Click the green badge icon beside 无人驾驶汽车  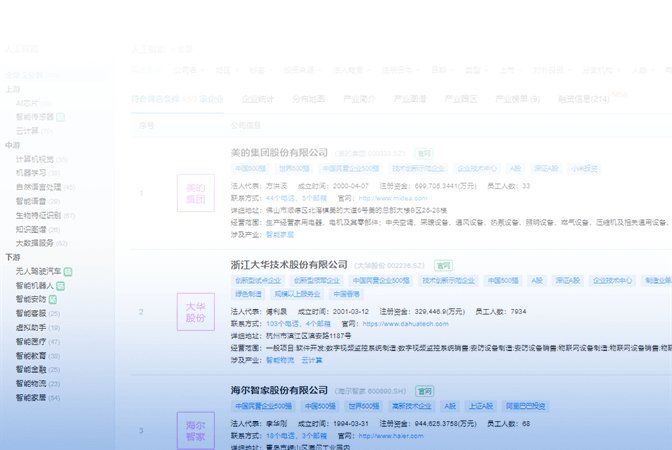pos(68,272)
